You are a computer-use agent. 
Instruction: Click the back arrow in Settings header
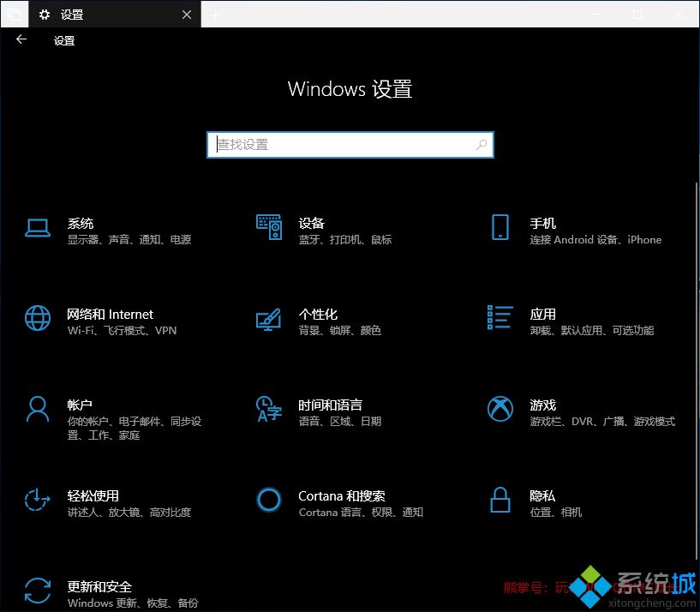coord(21,39)
